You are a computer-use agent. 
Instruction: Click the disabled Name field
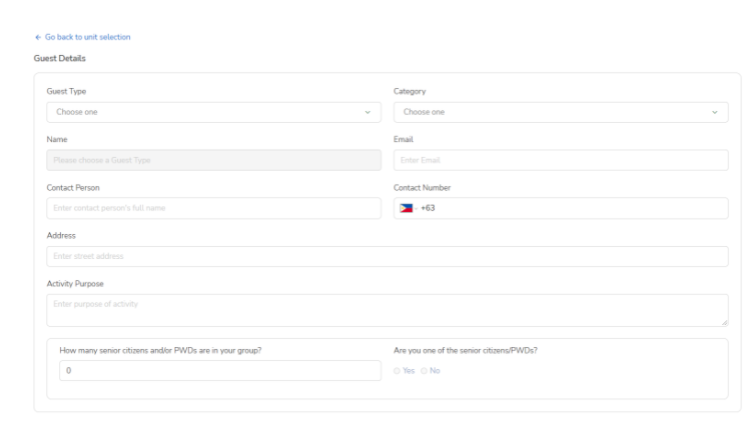point(213,160)
